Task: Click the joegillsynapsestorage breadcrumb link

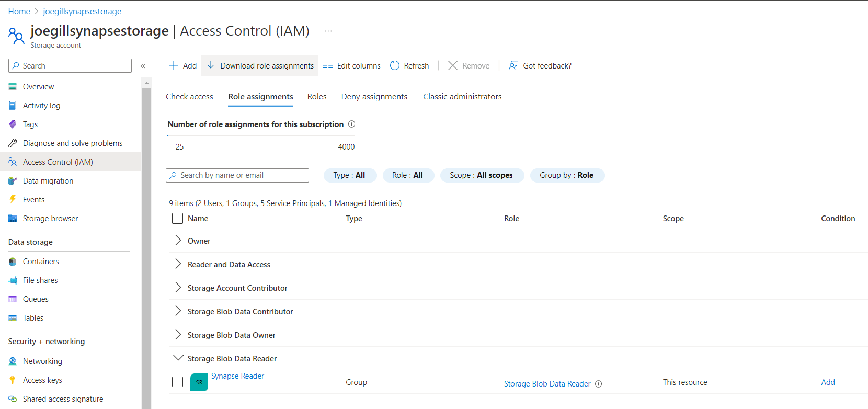Action: 82,12
